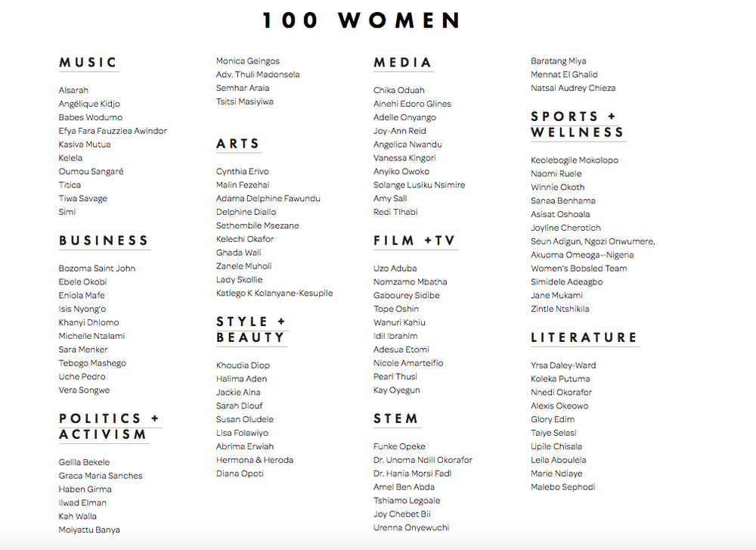Viewport: 756px width, 550px height.
Task: Select Funke Opeke under STEM
Action: pyautogui.click(x=399, y=446)
